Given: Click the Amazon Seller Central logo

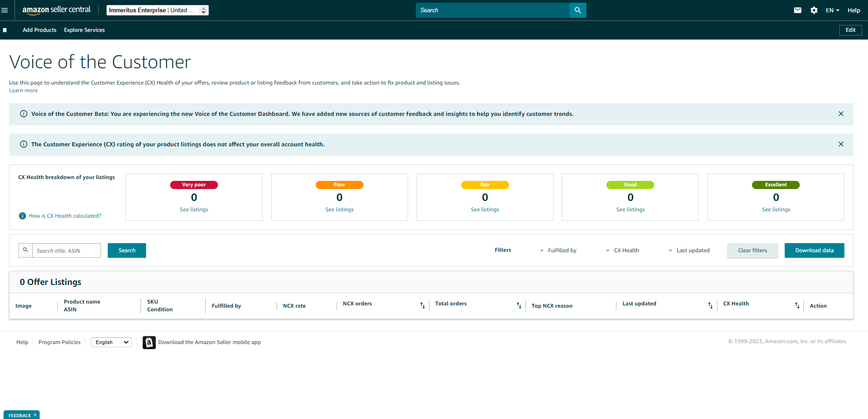Looking at the screenshot, I should click(x=56, y=10).
